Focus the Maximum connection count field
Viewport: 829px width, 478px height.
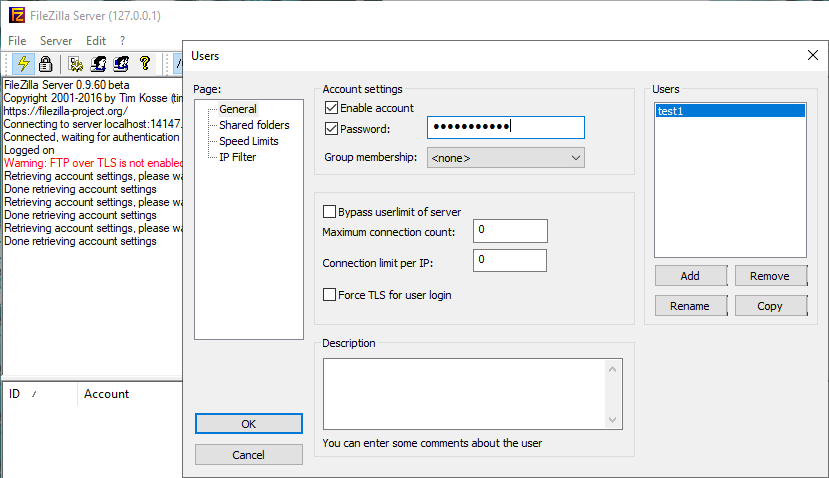[x=510, y=231]
